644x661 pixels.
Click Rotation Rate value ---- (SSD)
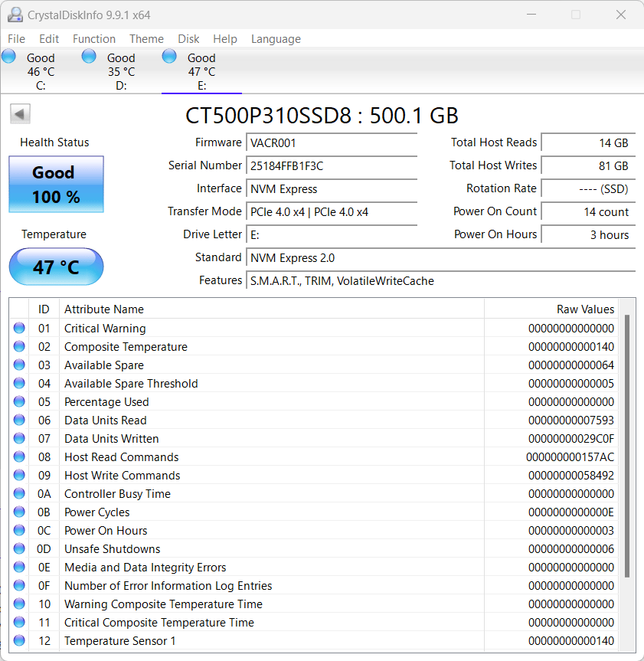click(588, 189)
